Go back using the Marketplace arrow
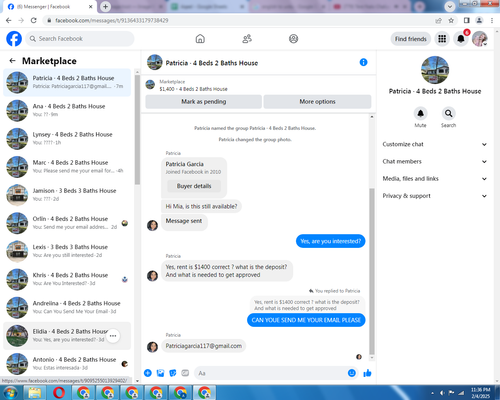The image size is (500, 400). click(12, 61)
